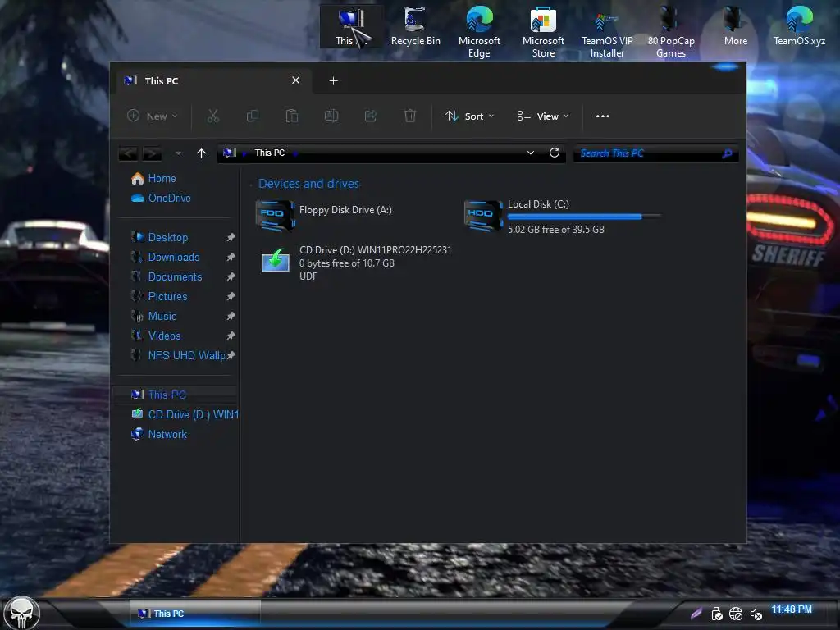840x630 pixels.
Task: Click the Paste clipboard icon
Action: point(292,116)
